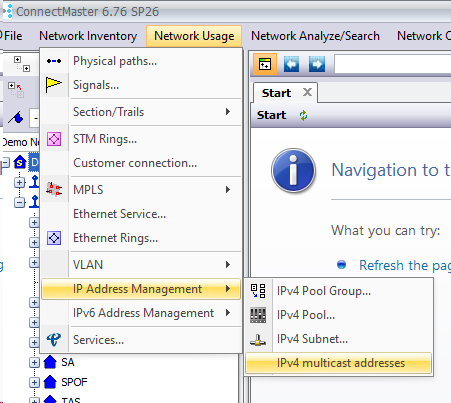Close the Start tab
Screen dimensions: 451x403
[307, 92]
